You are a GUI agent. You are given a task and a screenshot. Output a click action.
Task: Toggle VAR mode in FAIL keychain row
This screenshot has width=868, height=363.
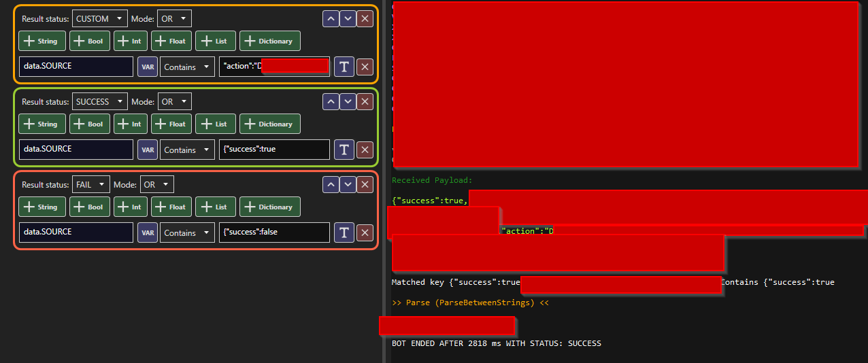148,232
